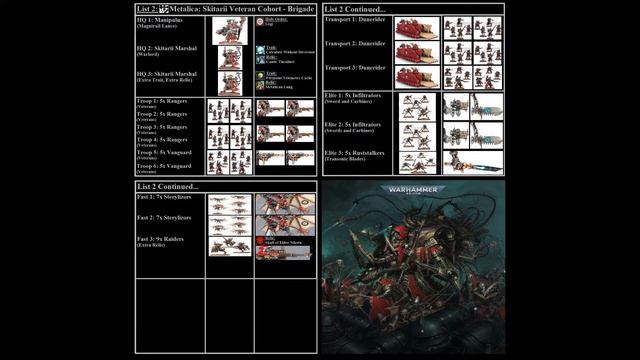Click the 'Troop 4: 5x Rangers' entry
Screen dimensions: 640x360
pyautogui.click(x=162, y=140)
